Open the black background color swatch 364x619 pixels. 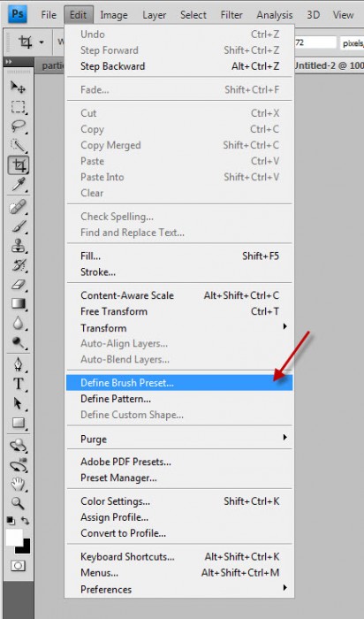point(24,548)
